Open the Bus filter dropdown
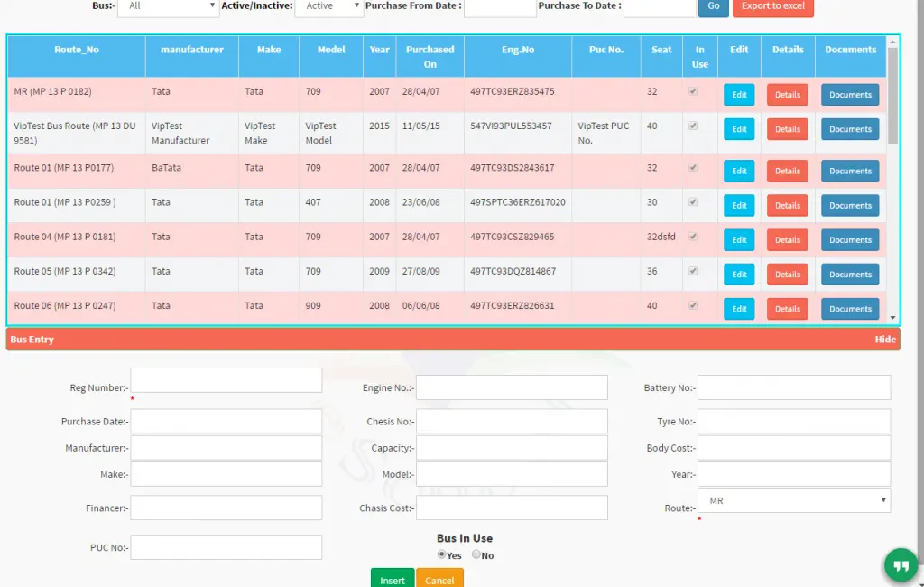Image resolution: width=924 pixels, height=587 pixels. click(x=168, y=6)
